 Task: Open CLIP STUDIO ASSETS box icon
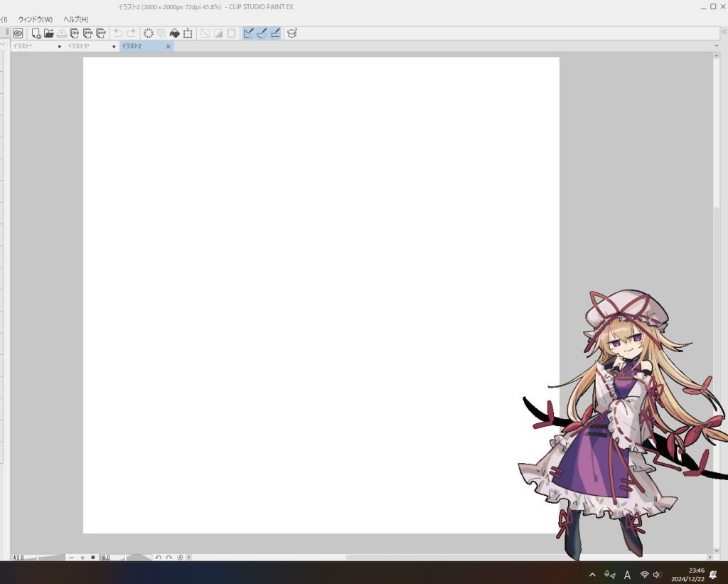pyautogui.click(x=291, y=33)
